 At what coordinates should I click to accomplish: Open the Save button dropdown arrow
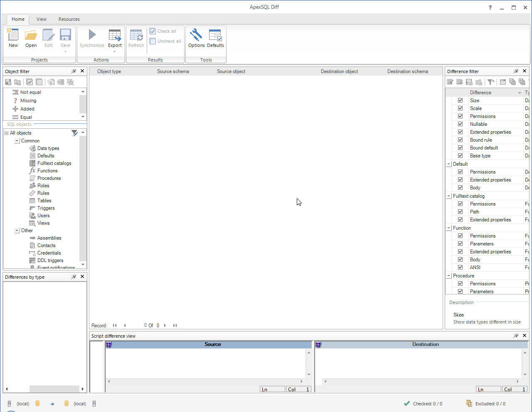click(65, 52)
